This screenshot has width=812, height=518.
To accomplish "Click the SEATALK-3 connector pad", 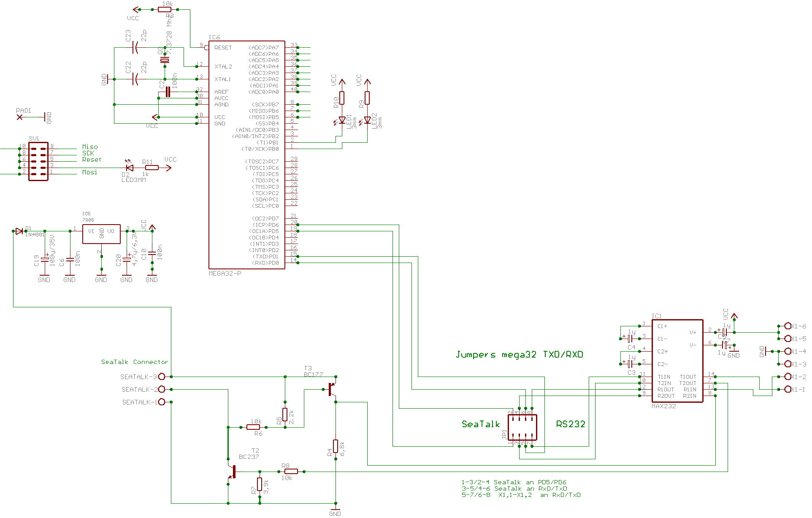I will [162, 377].
